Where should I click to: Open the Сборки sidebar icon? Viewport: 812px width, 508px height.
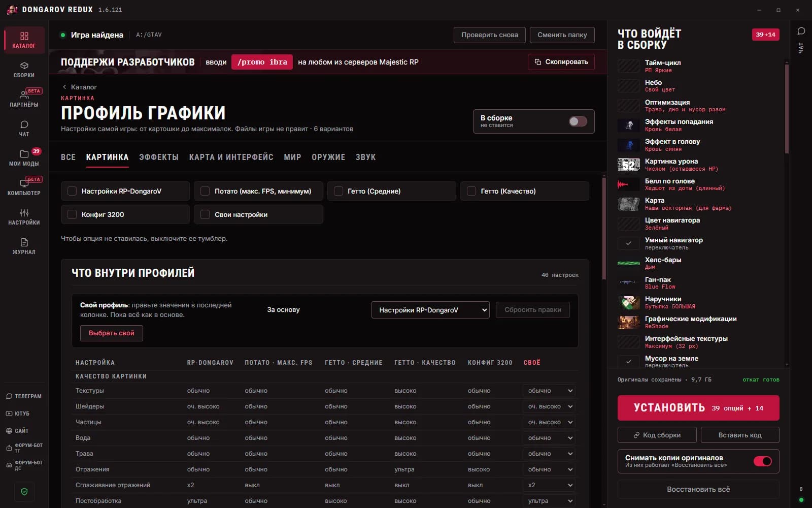(x=24, y=66)
